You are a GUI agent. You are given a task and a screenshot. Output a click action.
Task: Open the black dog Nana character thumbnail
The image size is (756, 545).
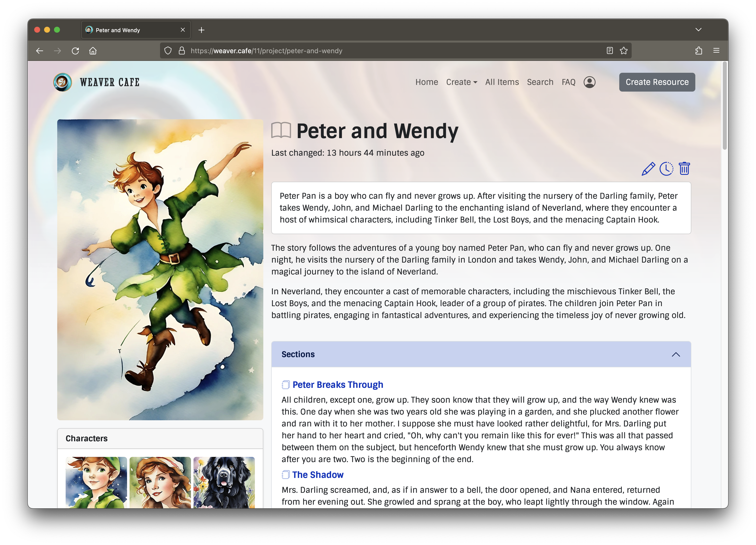(x=224, y=482)
